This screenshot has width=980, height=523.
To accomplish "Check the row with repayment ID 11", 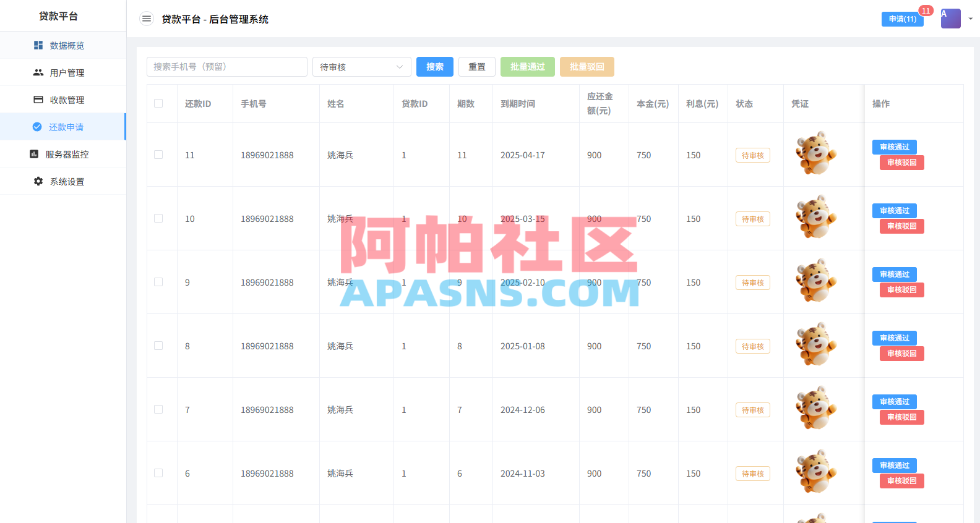I will 158,155.
